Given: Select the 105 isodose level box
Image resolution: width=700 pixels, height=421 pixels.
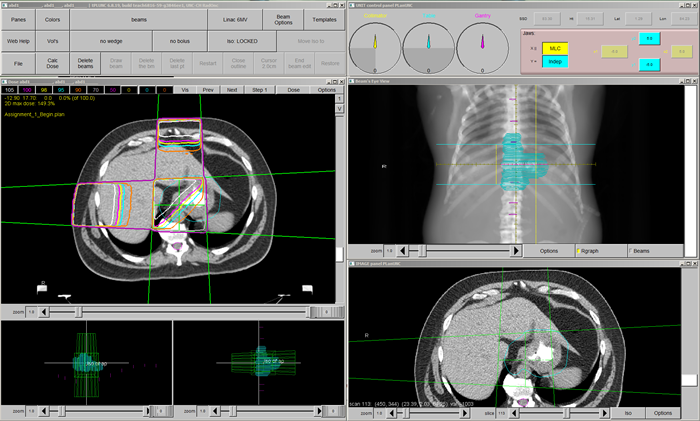Looking at the screenshot, I should click(11, 89).
